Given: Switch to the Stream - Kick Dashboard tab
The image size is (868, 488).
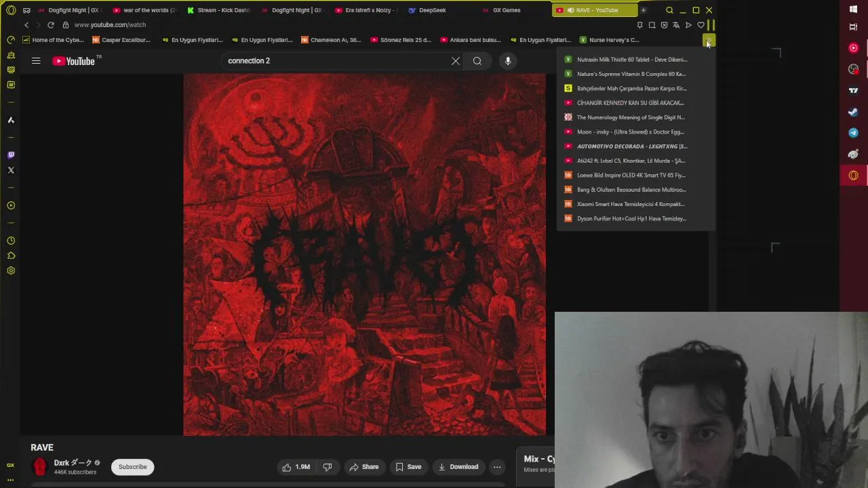Looking at the screenshot, I should coord(219,10).
